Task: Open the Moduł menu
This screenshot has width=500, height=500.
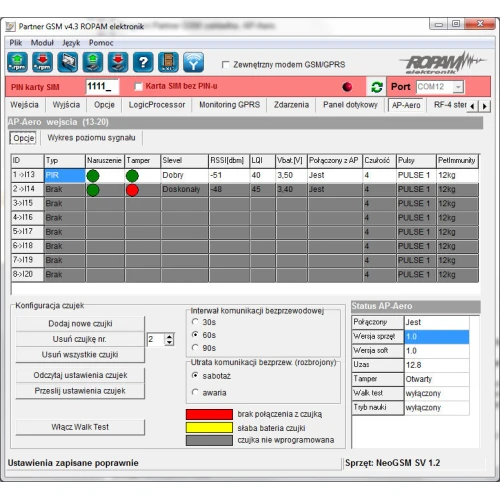Action: coord(42,43)
